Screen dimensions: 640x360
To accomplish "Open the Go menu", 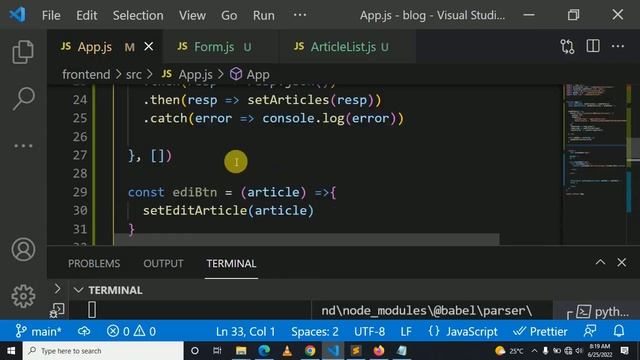I will [229, 16].
